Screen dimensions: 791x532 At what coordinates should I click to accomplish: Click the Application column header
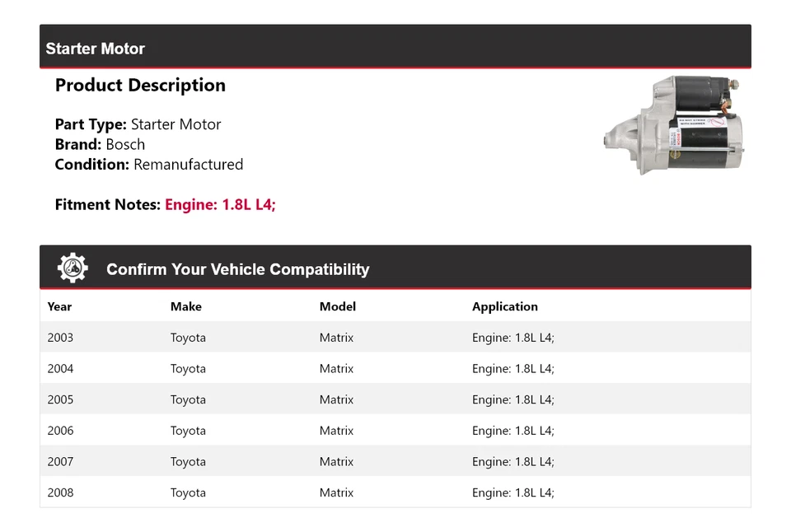[x=504, y=306]
